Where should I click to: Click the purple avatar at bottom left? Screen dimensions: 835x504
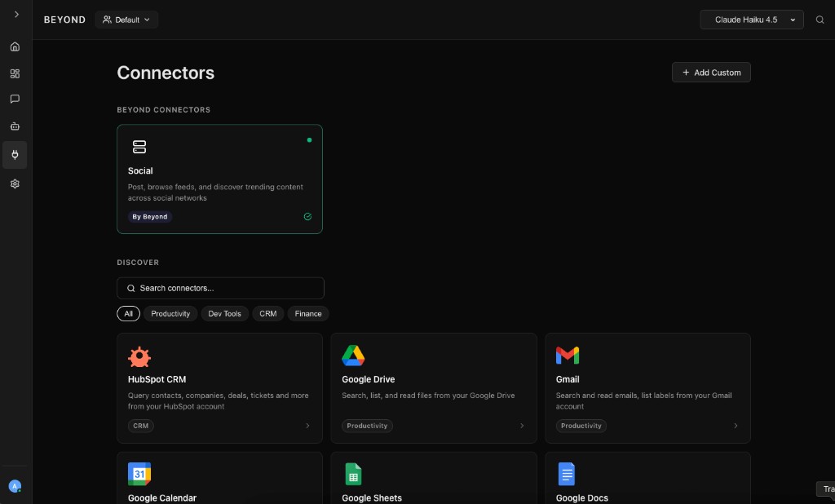coord(15,486)
